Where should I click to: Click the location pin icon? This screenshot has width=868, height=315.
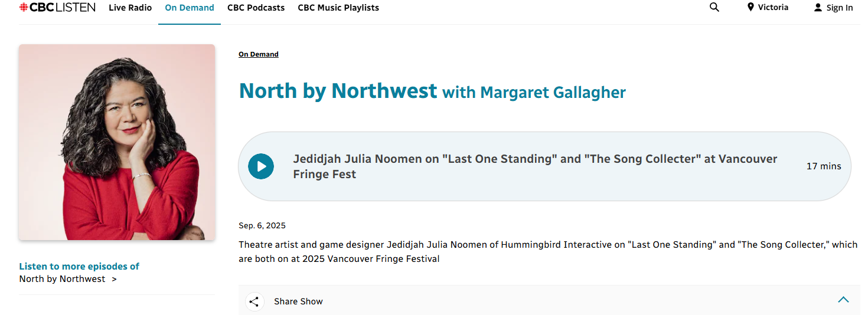coord(750,8)
